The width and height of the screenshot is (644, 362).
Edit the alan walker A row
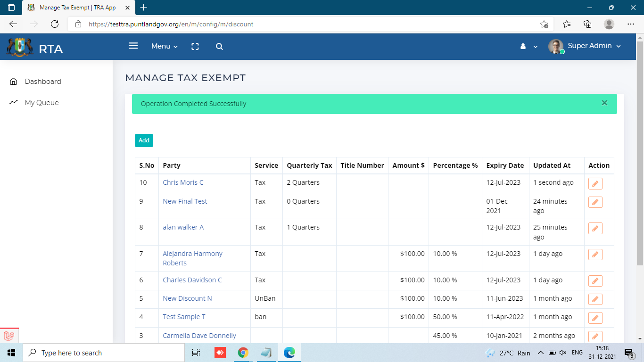click(x=595, y=229)
